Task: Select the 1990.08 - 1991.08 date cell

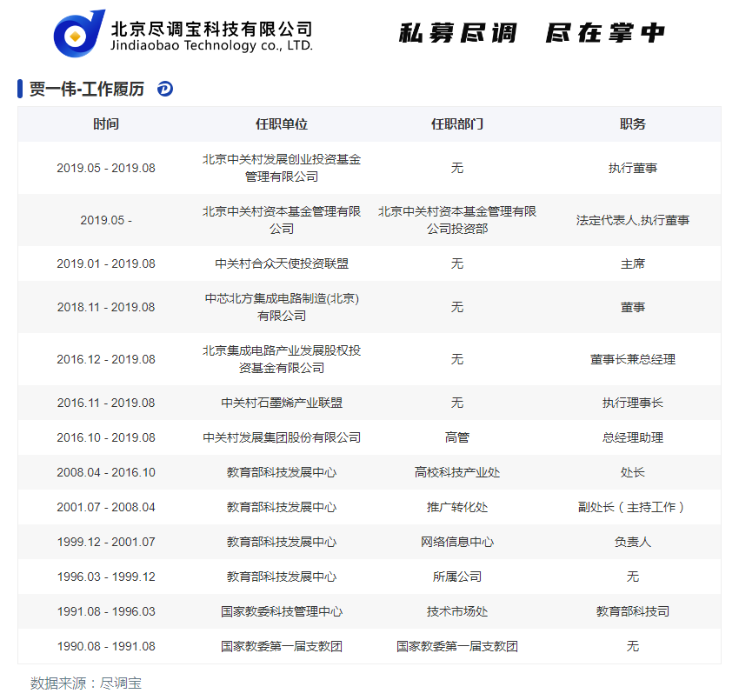Action: click(x=106, y=646)
